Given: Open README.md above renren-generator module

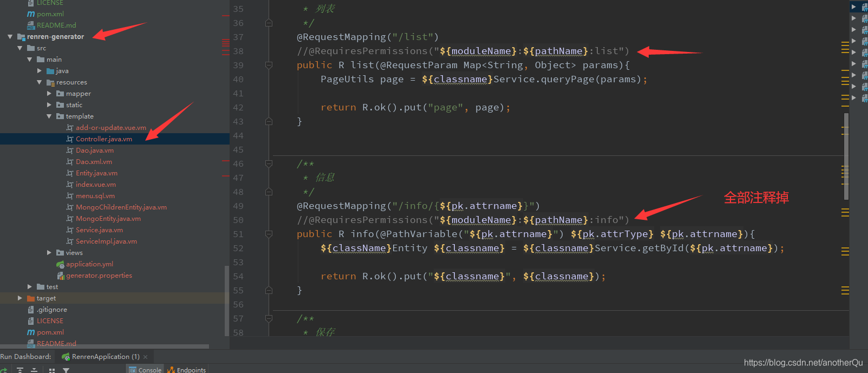Looking at the screenshot, I should click(56, 25).
